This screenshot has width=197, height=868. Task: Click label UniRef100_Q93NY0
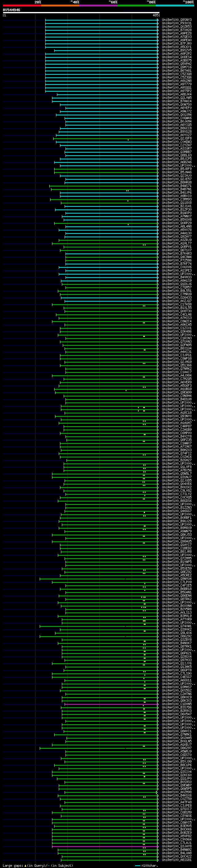coord(177,416)
